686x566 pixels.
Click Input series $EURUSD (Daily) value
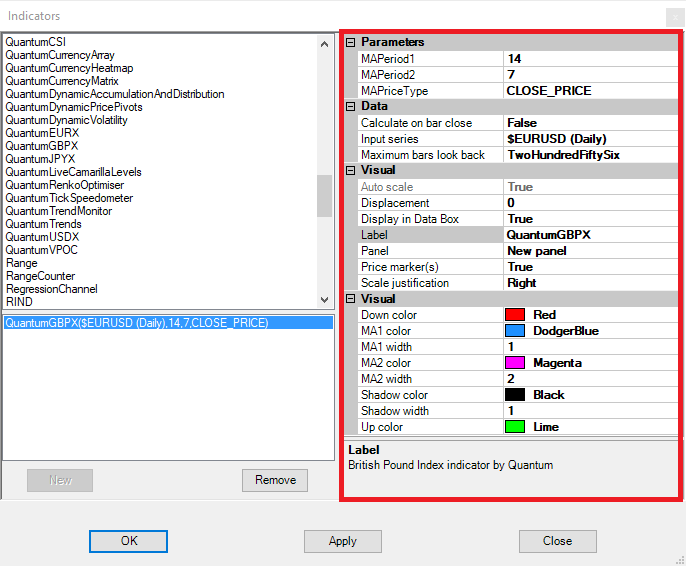coord(591,139)
